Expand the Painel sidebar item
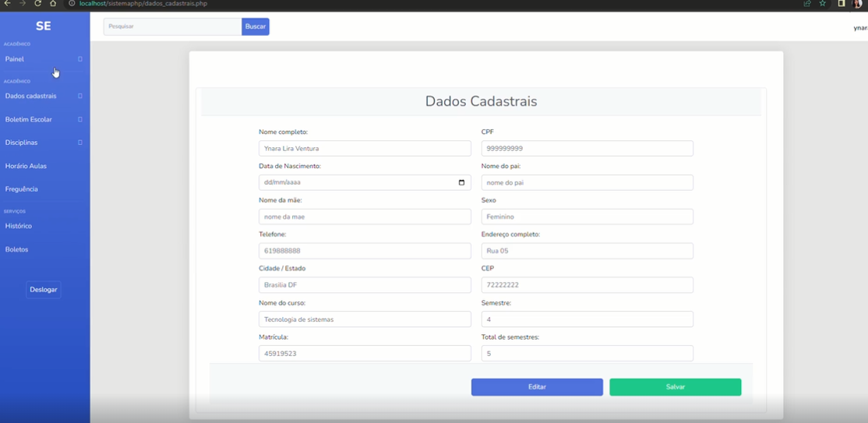This screenshot has width=868, height=423. [44, 59]
